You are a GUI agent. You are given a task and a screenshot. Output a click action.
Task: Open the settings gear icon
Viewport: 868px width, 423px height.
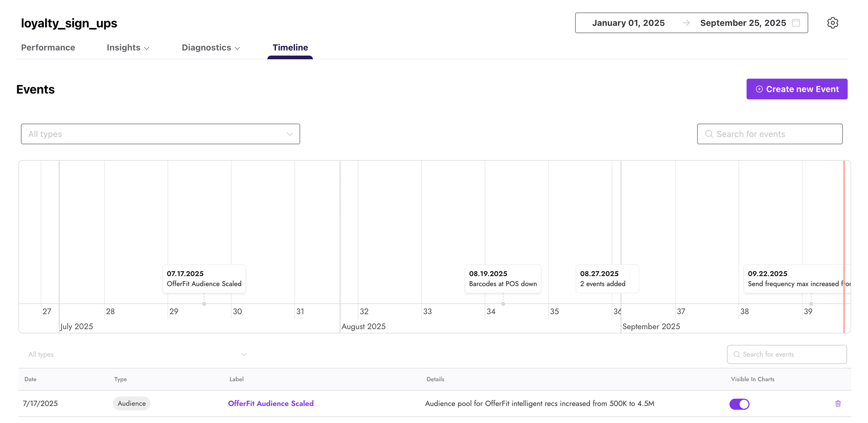coord(833,23)
